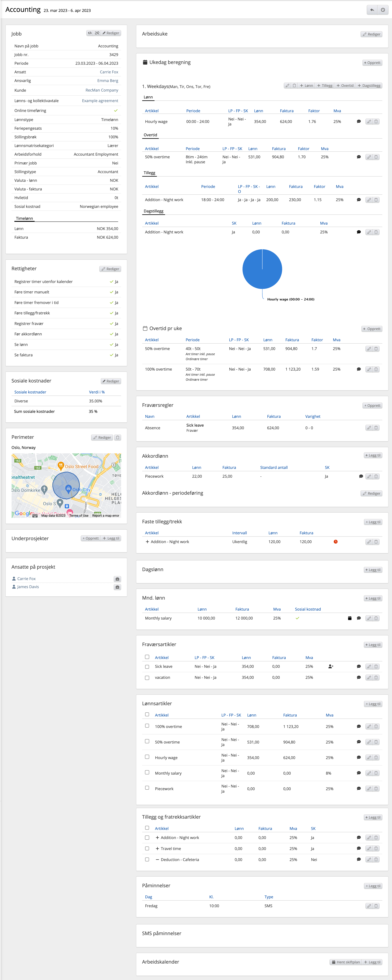Sort Påminnelser by the Dag column
392x980 pixels.
coord(148,897)
